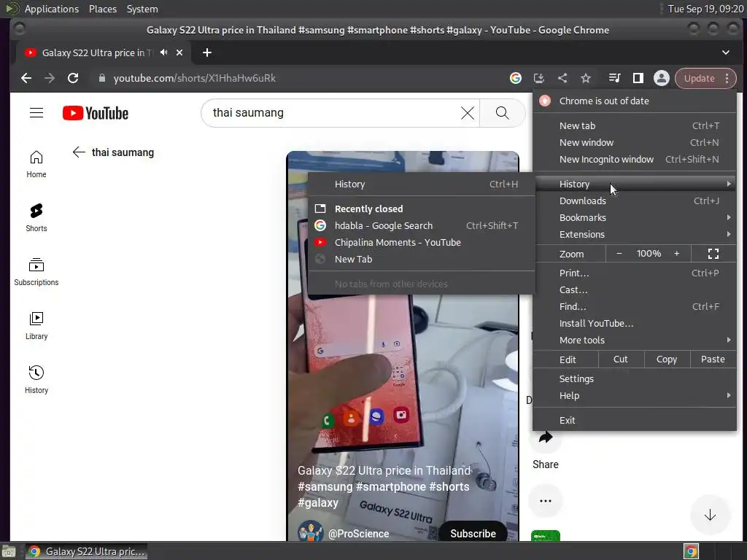
Task: Open History in YouTube sidebar
Action: 36,379
